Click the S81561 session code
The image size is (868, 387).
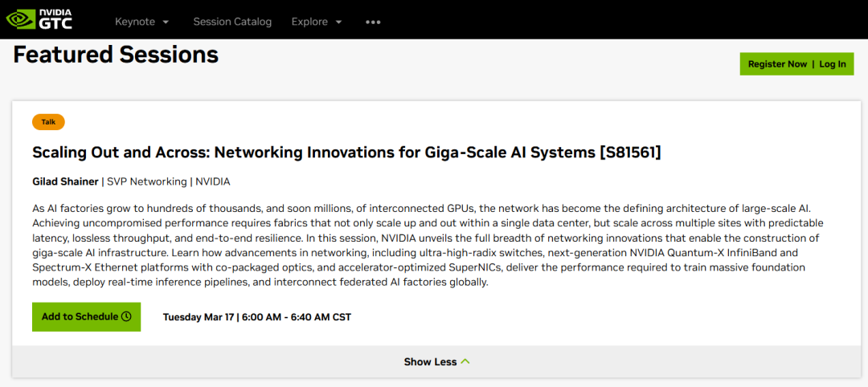click(630, 153)
